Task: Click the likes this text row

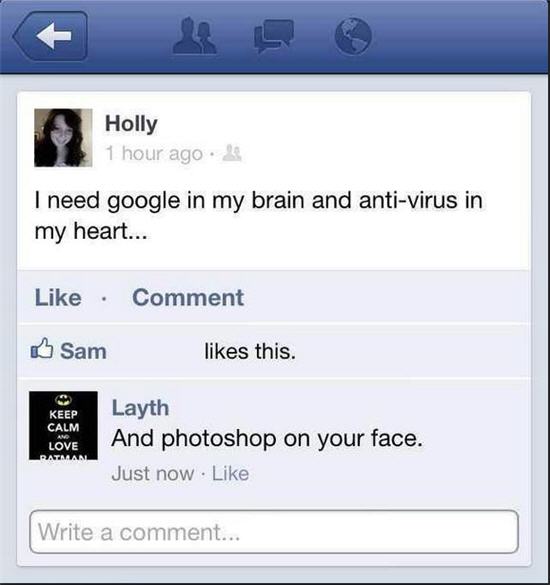Action: [x=274, y=351]
